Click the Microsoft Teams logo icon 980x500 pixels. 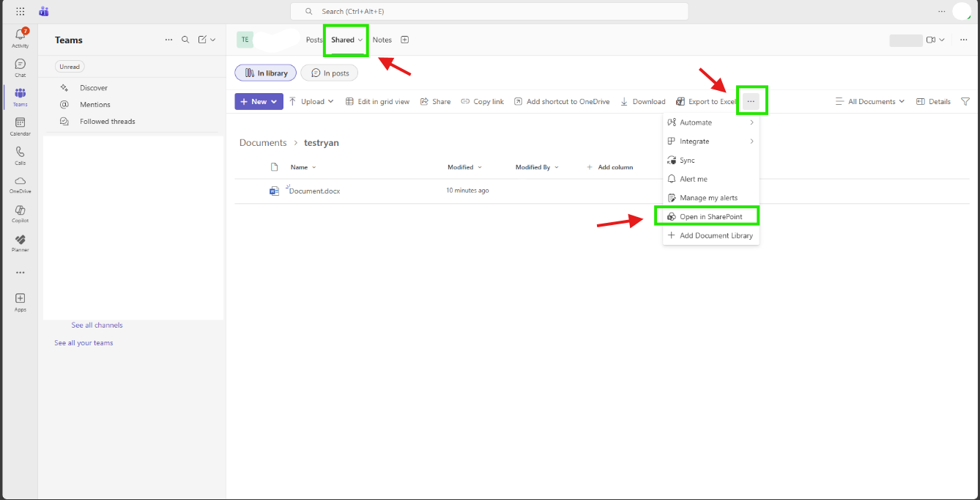coord(44,11)
